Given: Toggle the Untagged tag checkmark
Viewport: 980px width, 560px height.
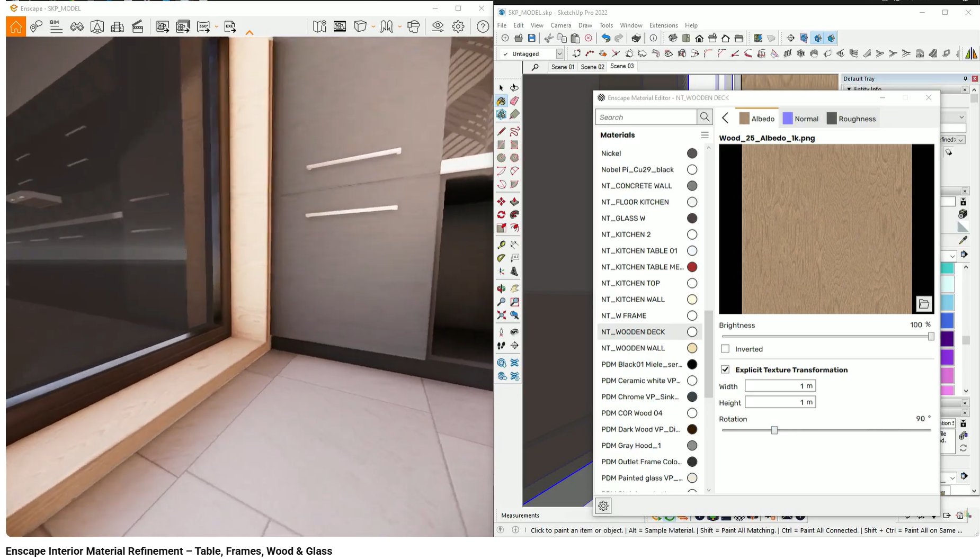Looking at the screenshot, I should pos(504,53).
